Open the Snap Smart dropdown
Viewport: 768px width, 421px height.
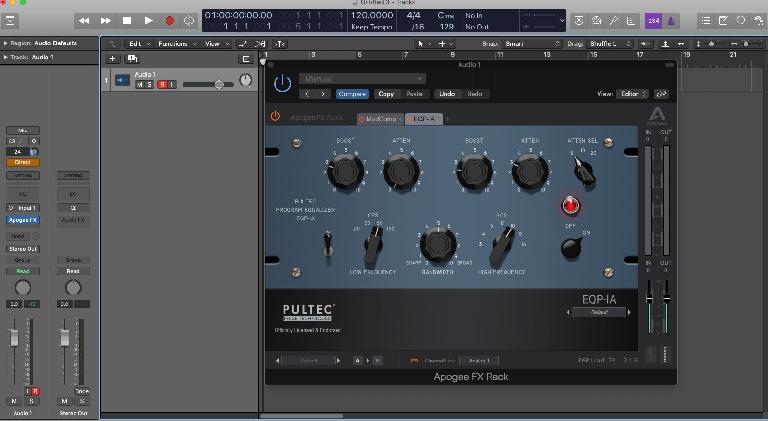(532, 44)
